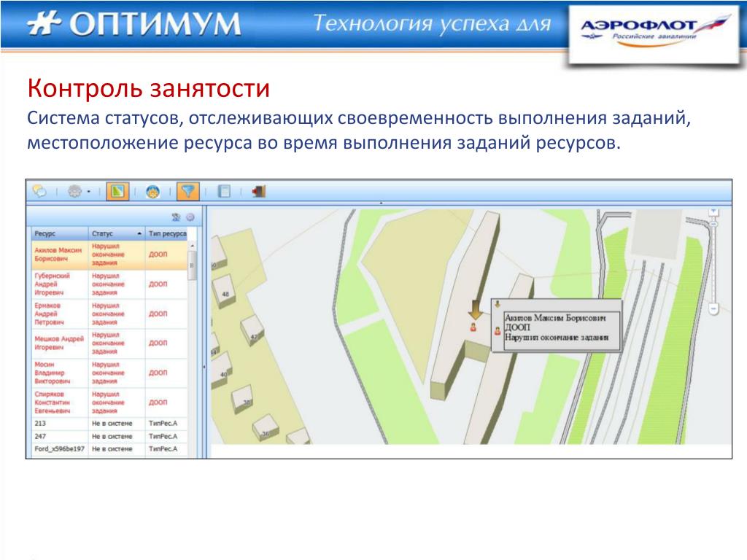Open the journal notebook icon
Viewport: 747px width, 560px height.
(225, 192)
